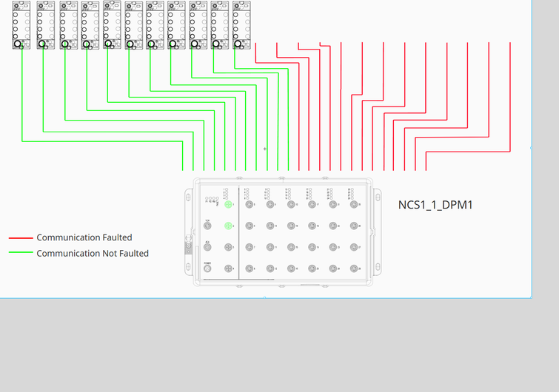Click the green port 1 connector on DPM
Image resolution: width=559 pixels, height=392 pixels.
(x=229, y=205)
